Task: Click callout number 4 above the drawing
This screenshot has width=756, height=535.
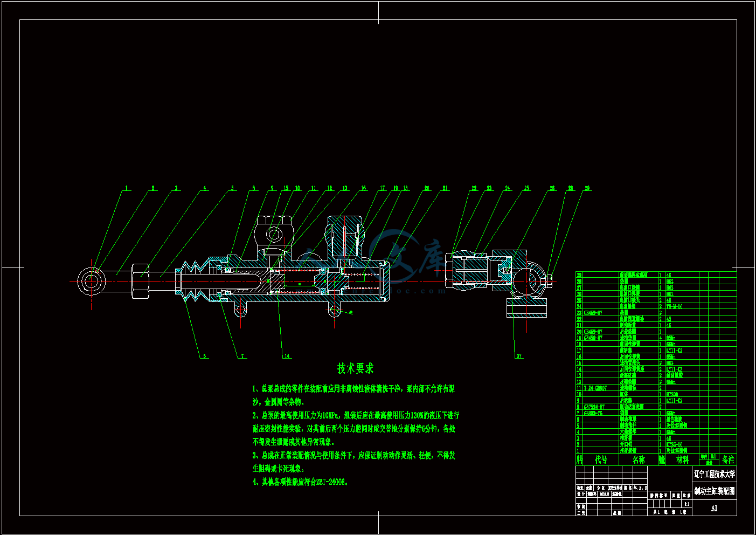Action: (x=205, y=188)
